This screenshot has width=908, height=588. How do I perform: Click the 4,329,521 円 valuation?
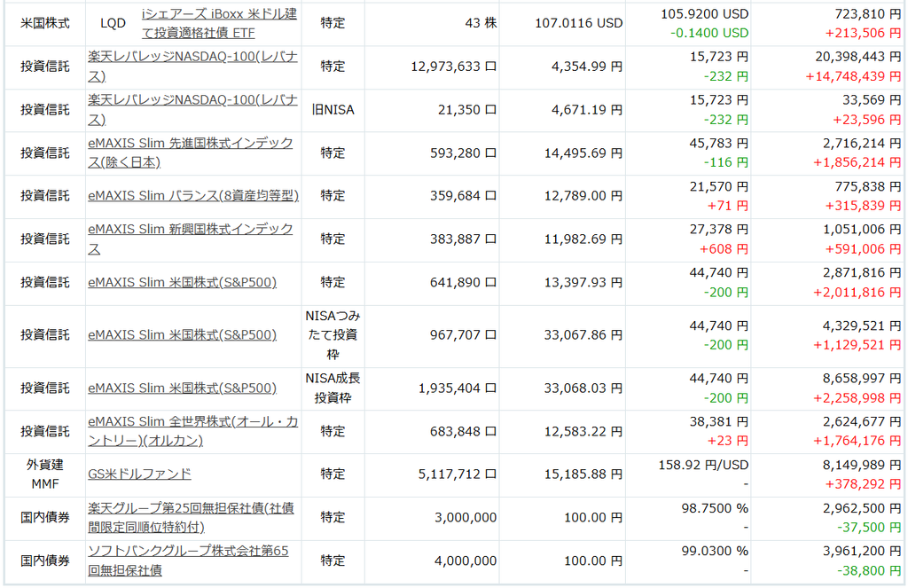862,325
